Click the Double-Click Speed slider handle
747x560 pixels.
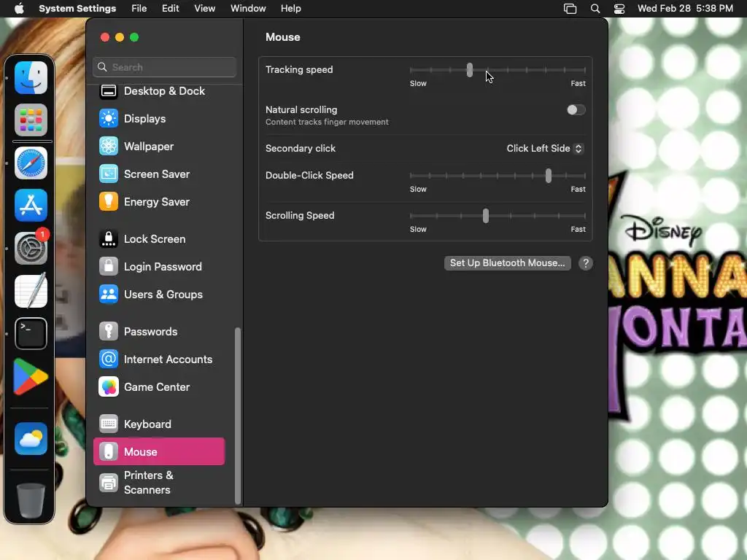[549, 176]
